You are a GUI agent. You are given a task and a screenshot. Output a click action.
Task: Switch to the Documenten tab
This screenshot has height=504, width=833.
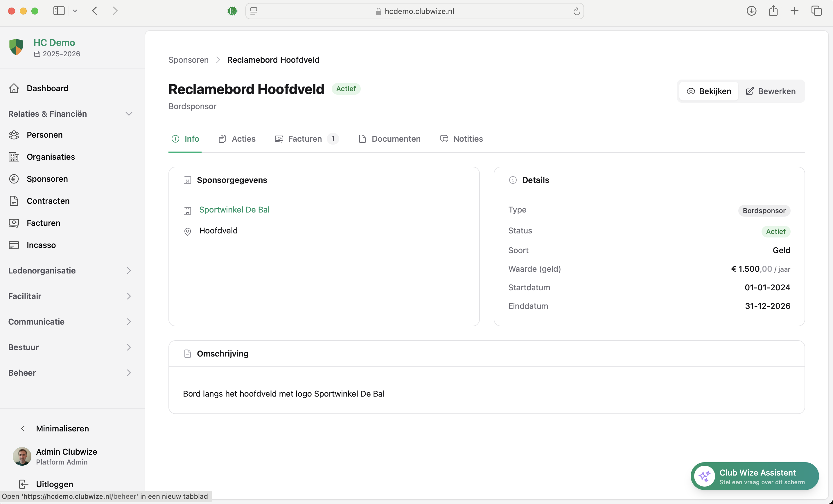tap(389, 139)
